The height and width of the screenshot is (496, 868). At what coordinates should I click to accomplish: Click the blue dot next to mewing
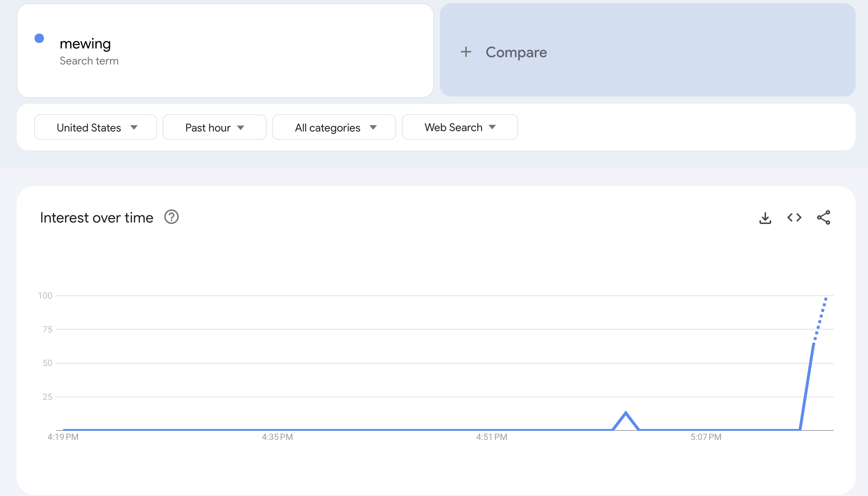pos(39,39)
